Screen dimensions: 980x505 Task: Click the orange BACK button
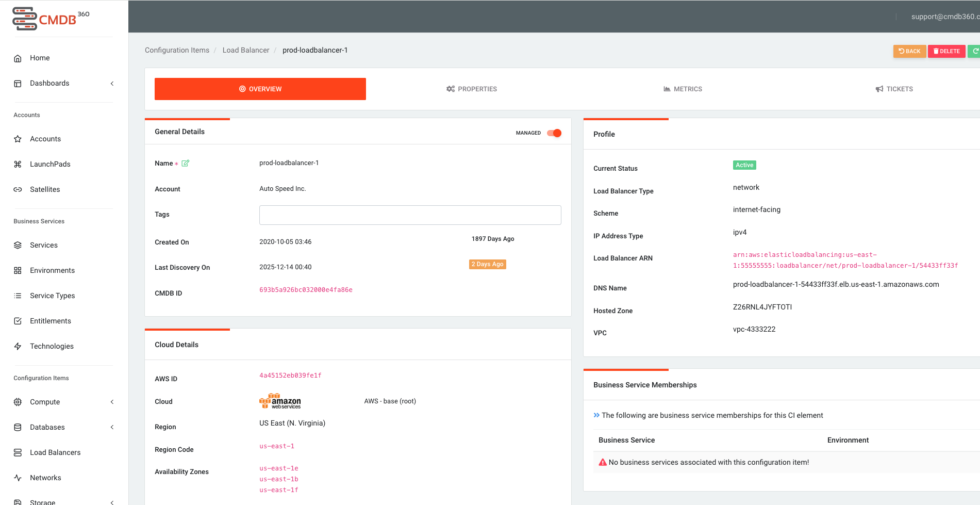click(909, 51)
